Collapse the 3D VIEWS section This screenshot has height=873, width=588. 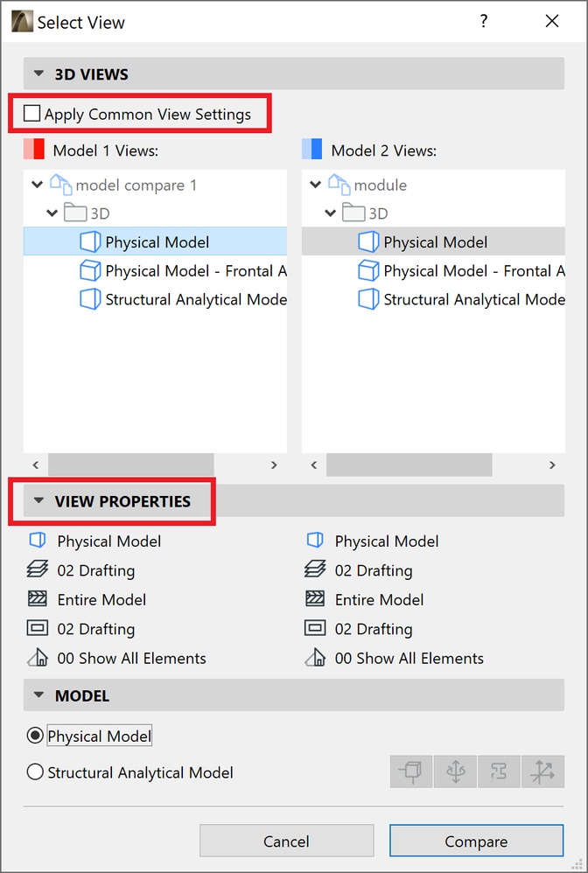click(x=38, y=74)
